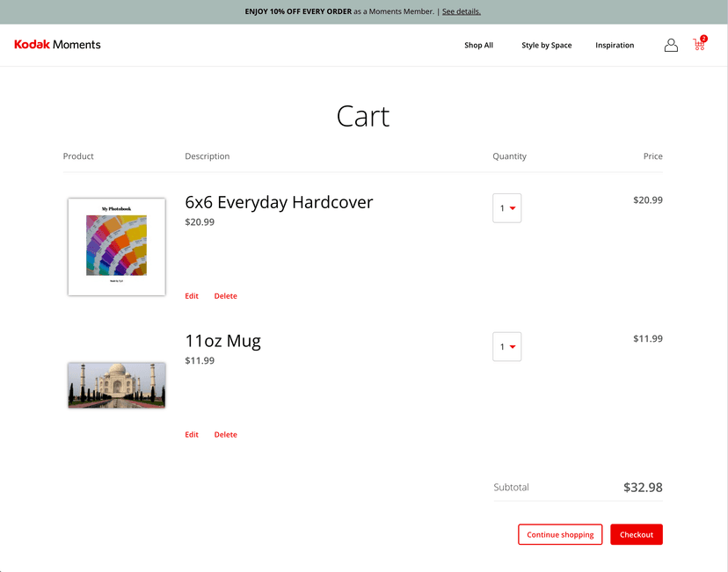Open the Inspiration menu item
Viewport: 728px width, 572px height.
(615, 46)
